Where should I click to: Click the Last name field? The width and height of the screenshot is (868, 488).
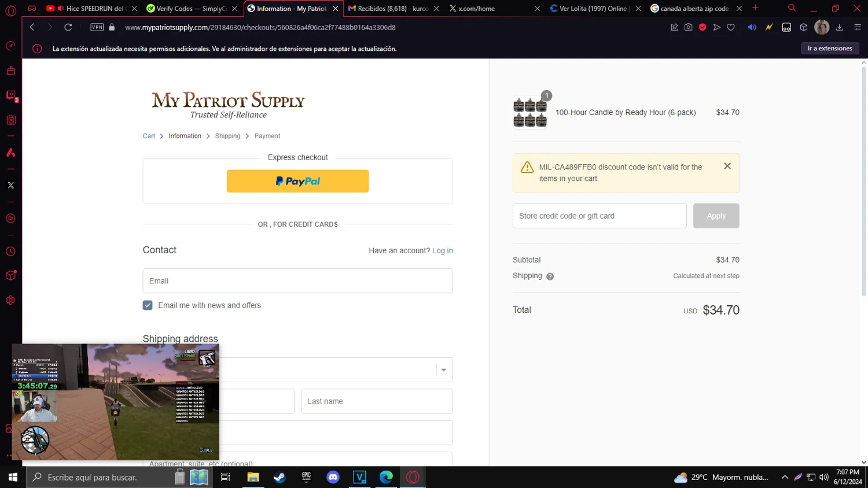pos(377,401)
